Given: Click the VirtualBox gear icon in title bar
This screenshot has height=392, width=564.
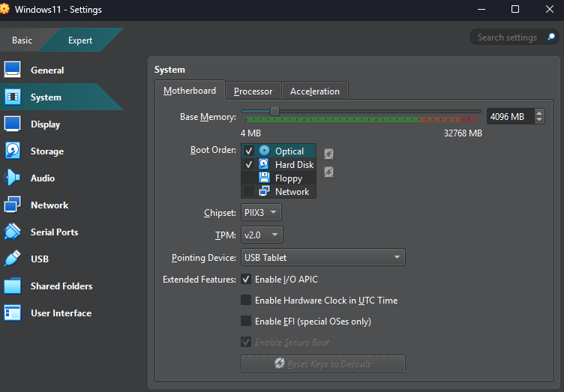Looking at the screenshot, I should pyautogui.click(x=4, y=9).
